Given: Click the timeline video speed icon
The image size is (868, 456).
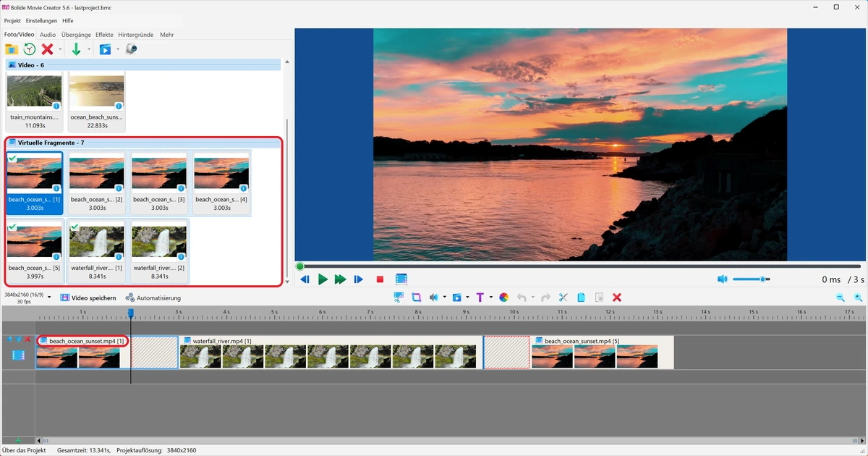Looking at the screenshot, I should coord(457,297).
